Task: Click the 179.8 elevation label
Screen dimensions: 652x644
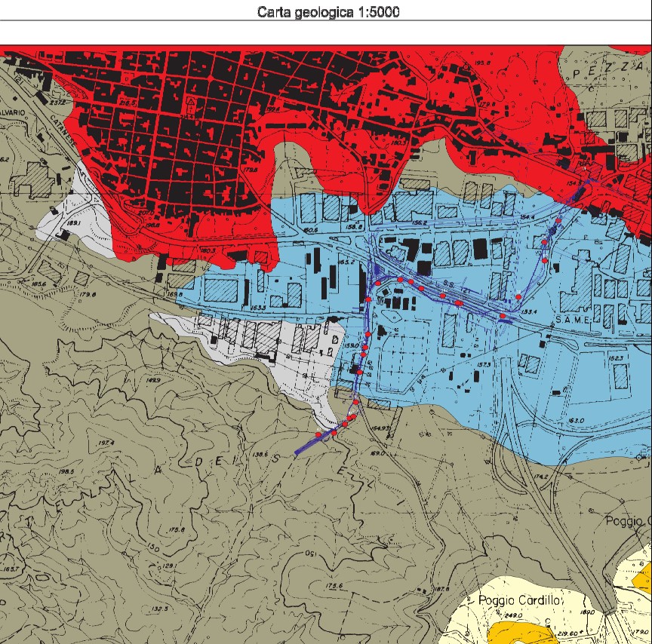Action: [x=89, y=295]
